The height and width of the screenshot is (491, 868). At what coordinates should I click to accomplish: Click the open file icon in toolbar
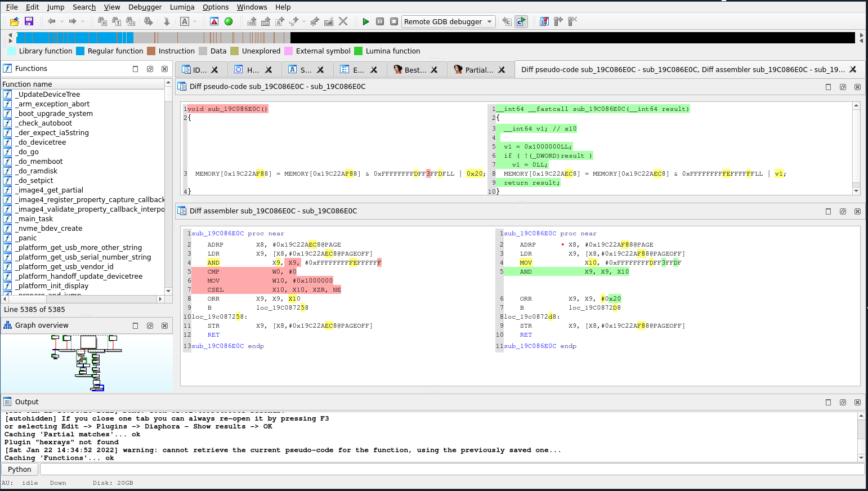(15, 21)
